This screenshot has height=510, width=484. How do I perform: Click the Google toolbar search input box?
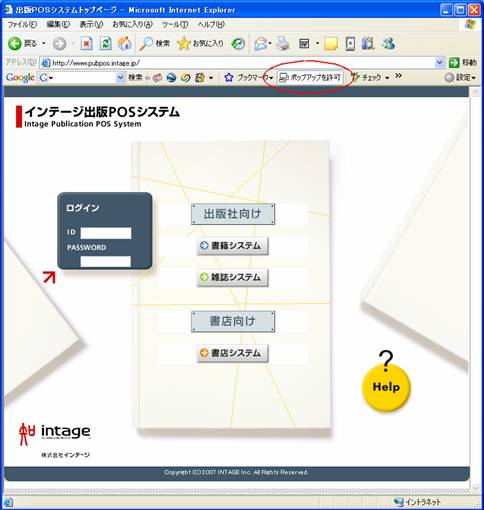(81, 78)
